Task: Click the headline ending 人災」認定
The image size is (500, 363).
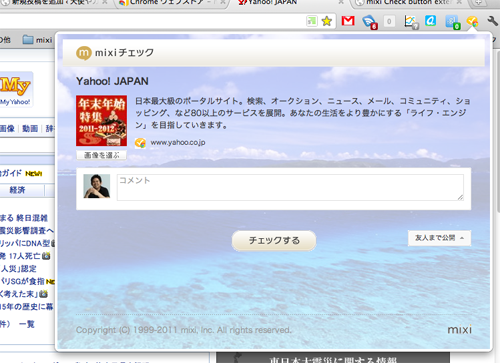Action: (18, 269)
